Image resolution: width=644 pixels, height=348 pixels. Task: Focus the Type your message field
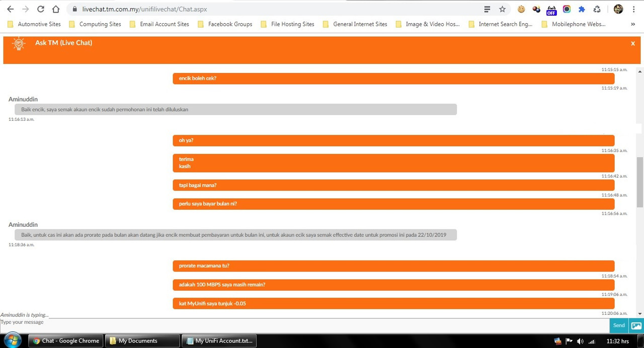pyautogui.click(x=304, y=325)
